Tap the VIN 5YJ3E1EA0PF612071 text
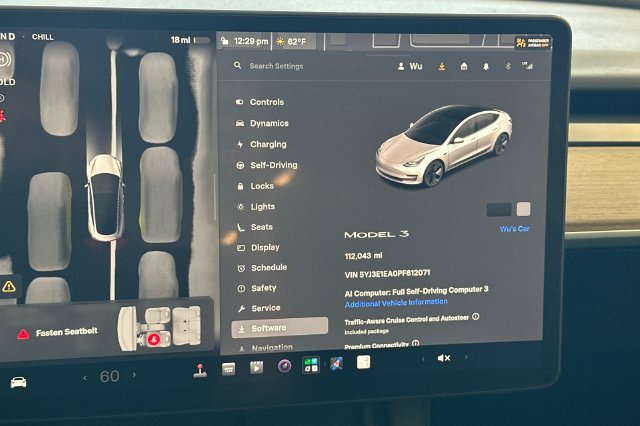This screenshot has height=426, width=640. pyautogui.click(x=387, y=274)
